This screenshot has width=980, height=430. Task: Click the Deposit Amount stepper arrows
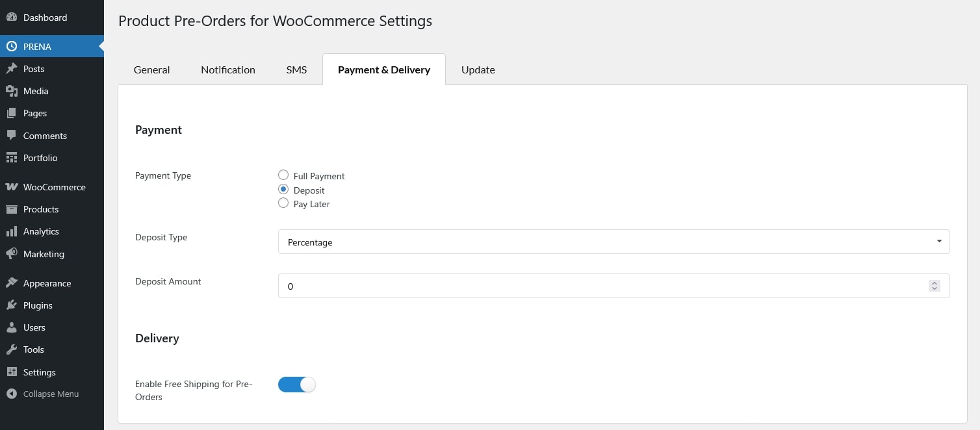point(934,286)
